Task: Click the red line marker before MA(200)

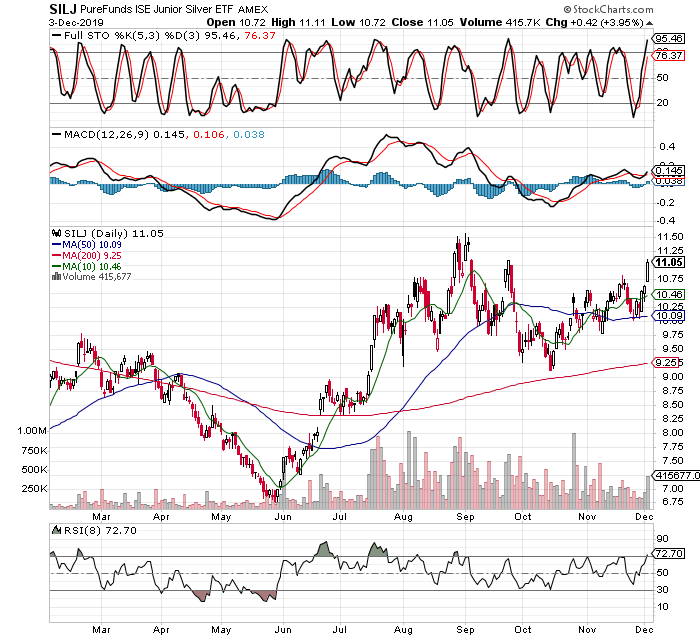Action: point(57,255)
